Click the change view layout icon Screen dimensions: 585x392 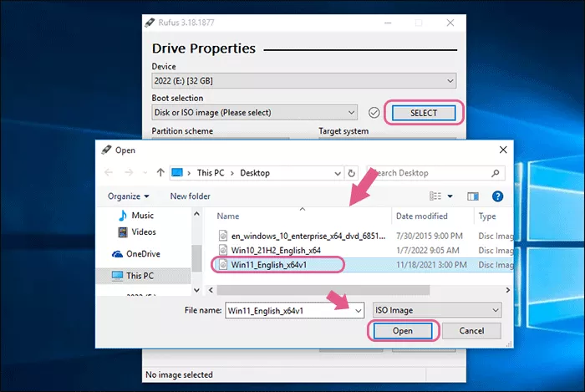click(435, 196)
